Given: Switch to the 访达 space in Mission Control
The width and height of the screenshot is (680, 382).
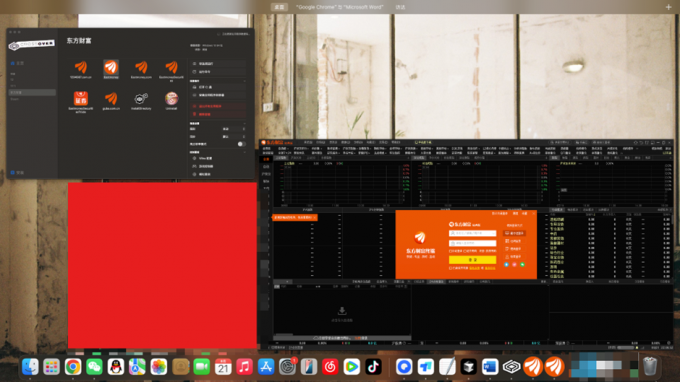Looking at the screenshot, I should [400, 7].
